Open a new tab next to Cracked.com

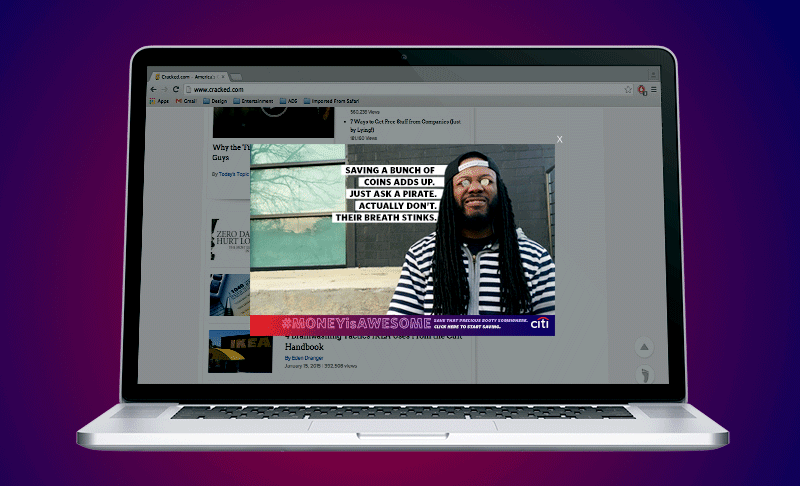[236, 78]
